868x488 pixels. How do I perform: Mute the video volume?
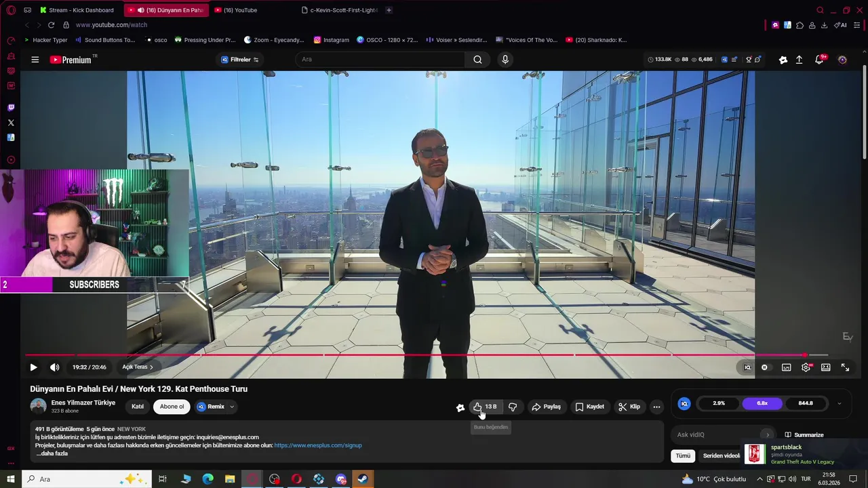coord(55,367)
